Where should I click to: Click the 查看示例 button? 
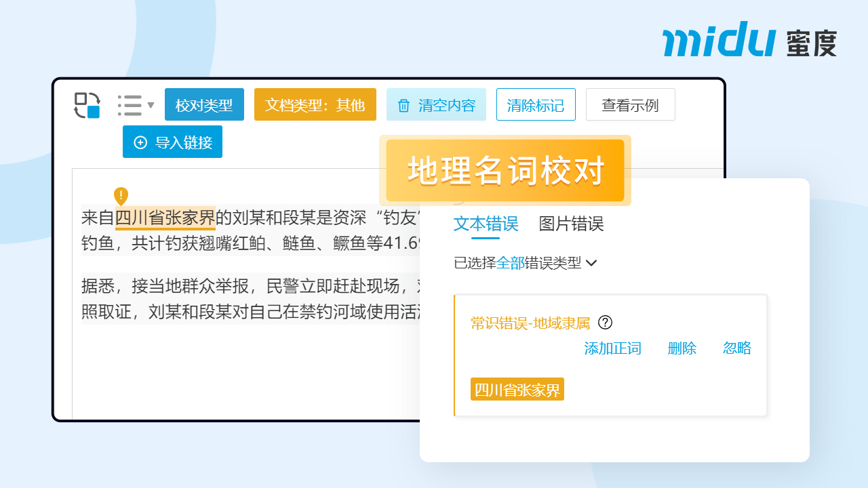630,105
